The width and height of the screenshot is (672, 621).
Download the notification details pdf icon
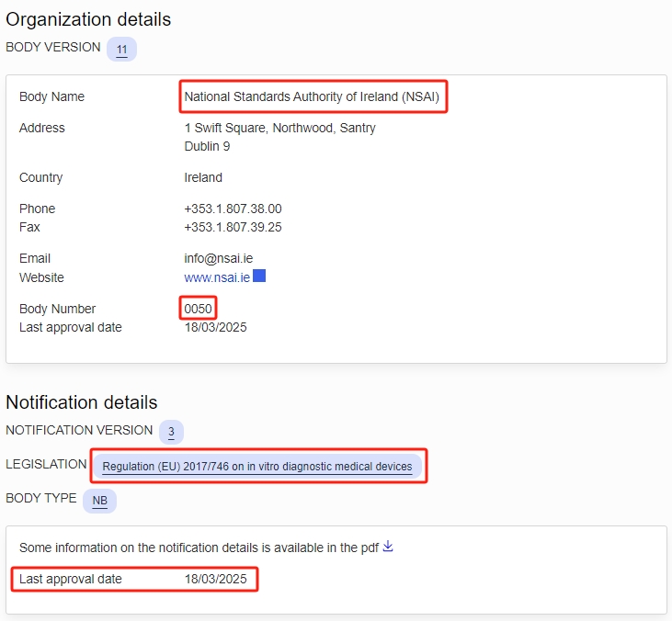pyautogui.click(x=388, y=546)
